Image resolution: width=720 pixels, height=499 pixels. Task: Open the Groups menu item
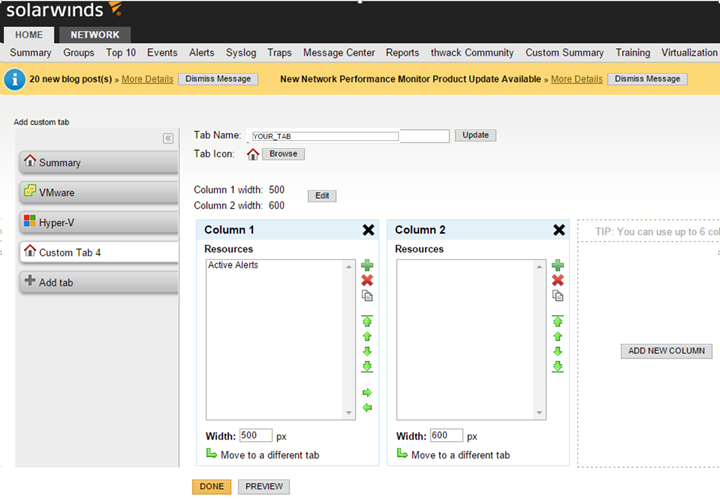point(79,53)
